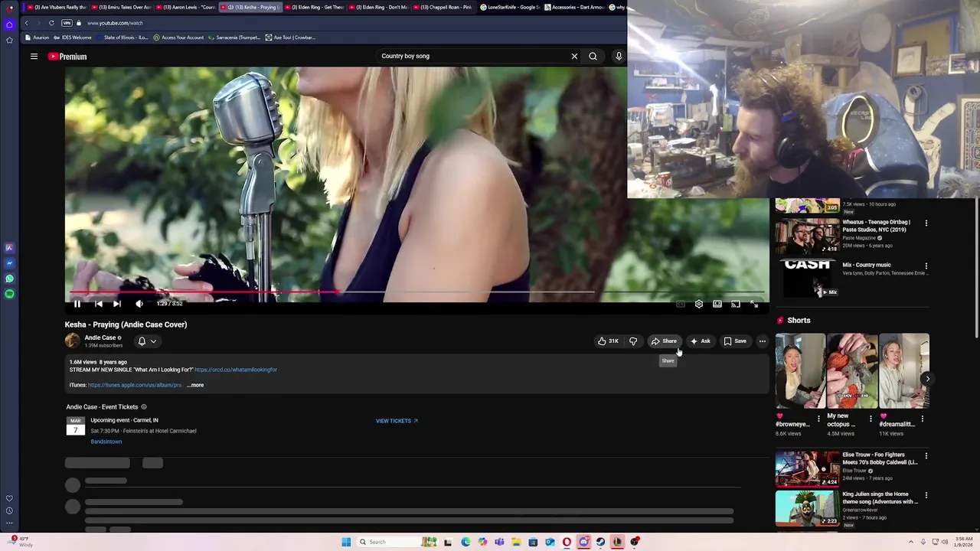The image size is (980, 551).
Task: Switch to theater mode
Action: coord(717,304)
